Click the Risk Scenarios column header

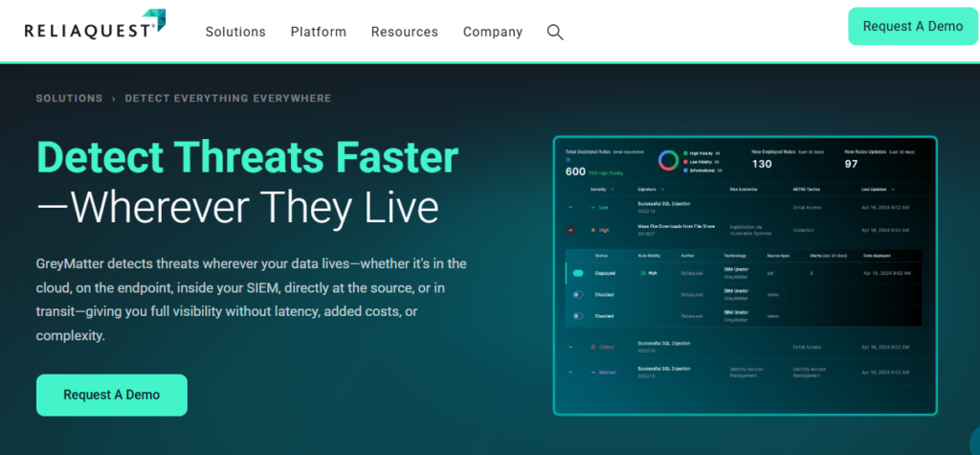[x=744, y=189]
